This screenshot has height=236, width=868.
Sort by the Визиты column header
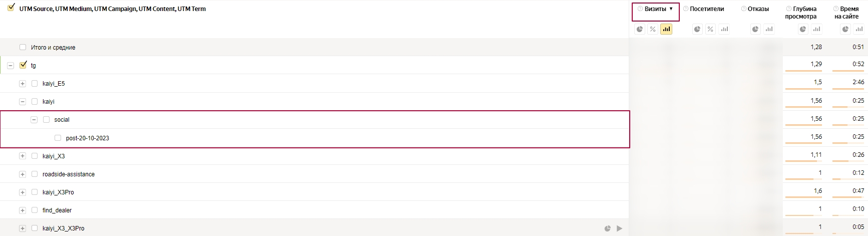(x=655, y=9)
